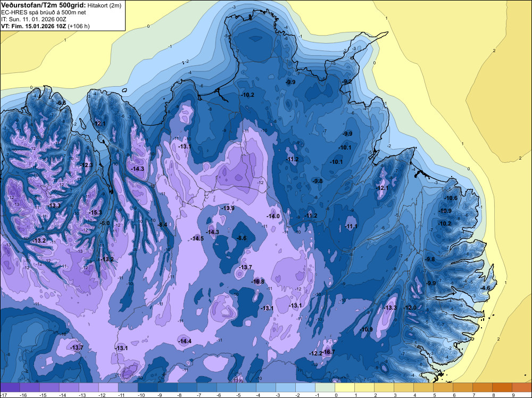Image resolution: width=532 pixels, height=398 pixels.
Task: Click the temperature value "-6.6" on the map
Action: pos(61,103)
